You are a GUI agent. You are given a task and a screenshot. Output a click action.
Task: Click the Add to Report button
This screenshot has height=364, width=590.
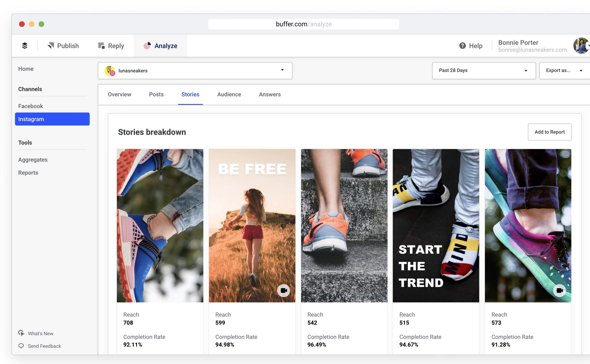pyautogui.click(x=549, y=132)
